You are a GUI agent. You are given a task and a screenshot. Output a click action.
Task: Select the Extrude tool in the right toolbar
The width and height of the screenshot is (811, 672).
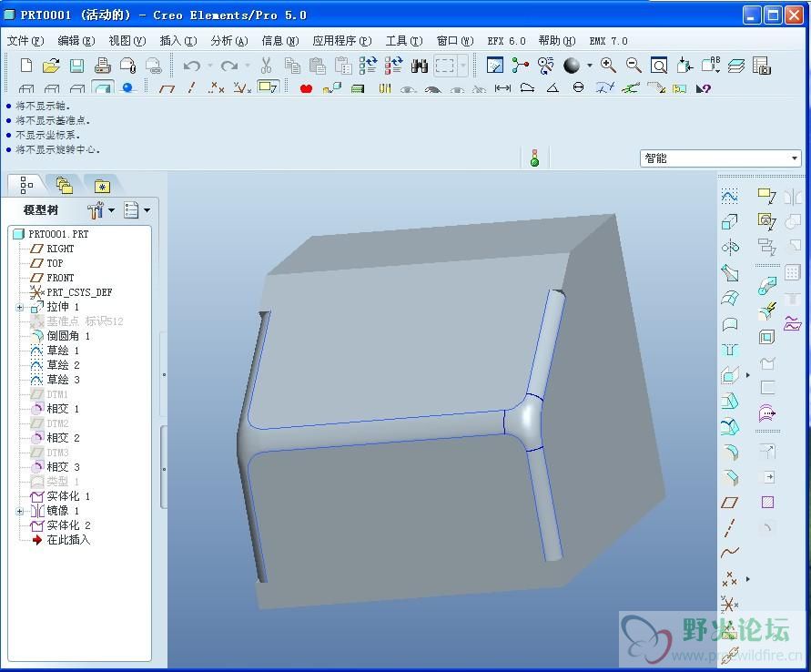click(730, 221)
